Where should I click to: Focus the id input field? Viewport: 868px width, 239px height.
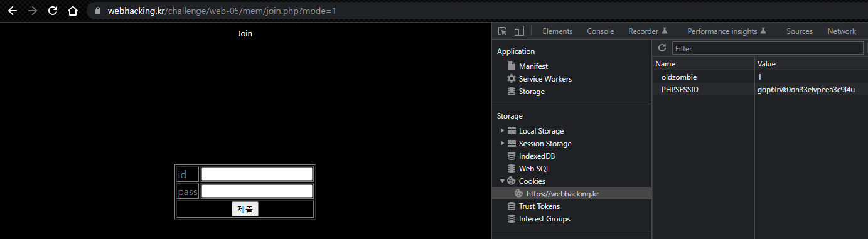tap(257, 174)
